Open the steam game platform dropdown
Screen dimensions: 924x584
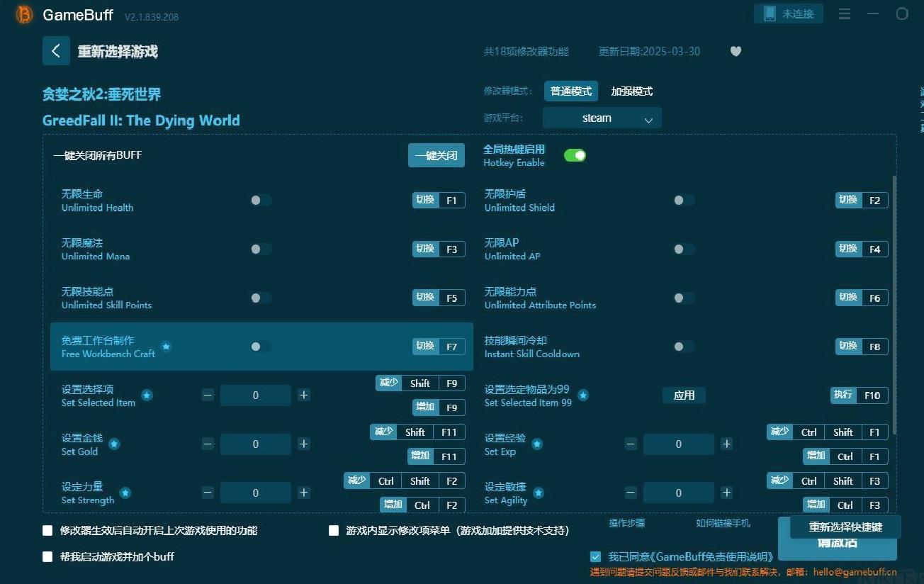(x=602, y=118)
